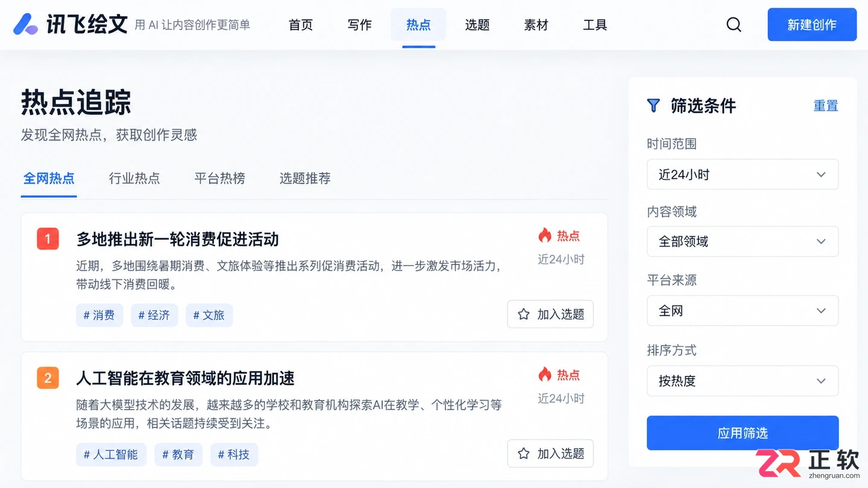Screen dimensions: 868x488
Task: Click slogan 用 AI 让内容创作更简单
Action: pos(192,25)
